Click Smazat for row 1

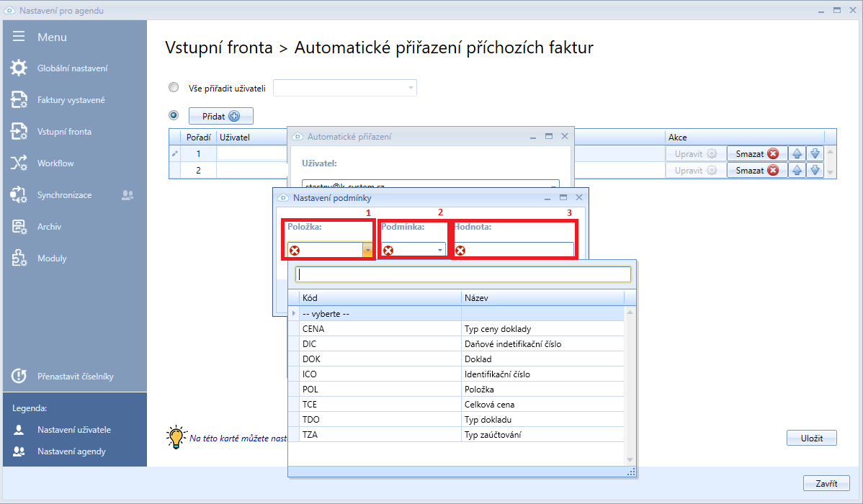click(756, 153)
